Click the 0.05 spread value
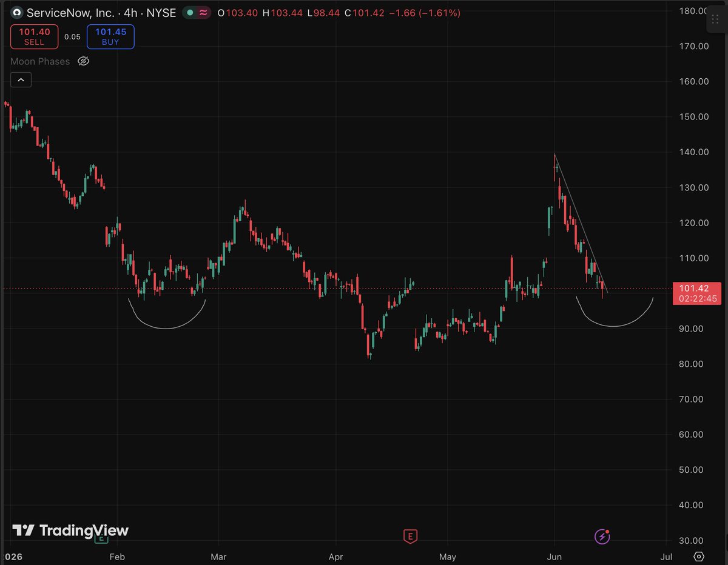Viewport: 728px width, 565px height. (x=72, y=36)
